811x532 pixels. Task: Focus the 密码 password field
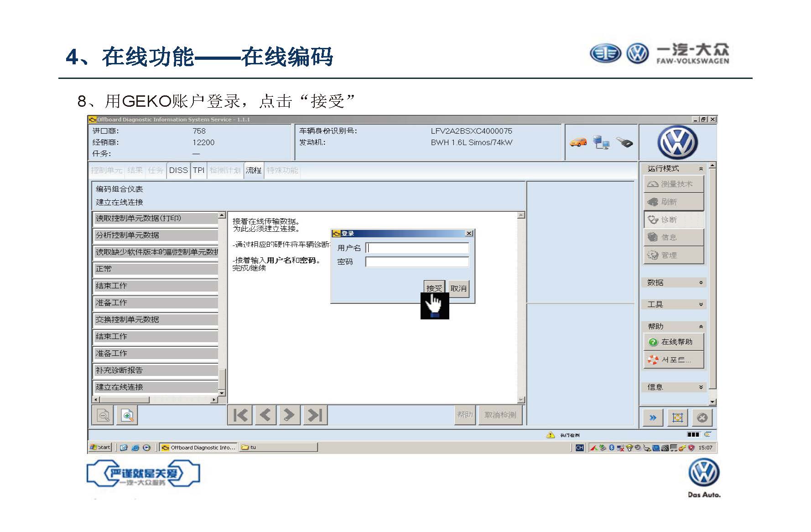417,262
